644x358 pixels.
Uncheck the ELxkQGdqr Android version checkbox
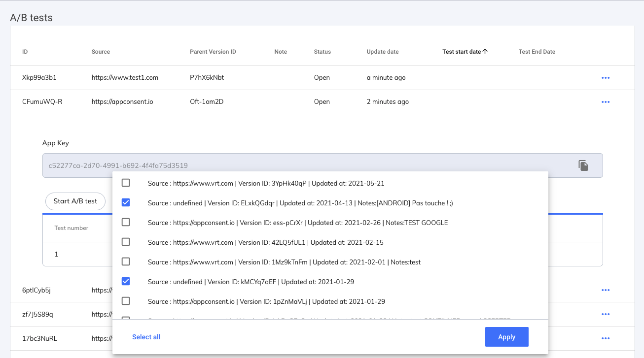pos(126,203)
